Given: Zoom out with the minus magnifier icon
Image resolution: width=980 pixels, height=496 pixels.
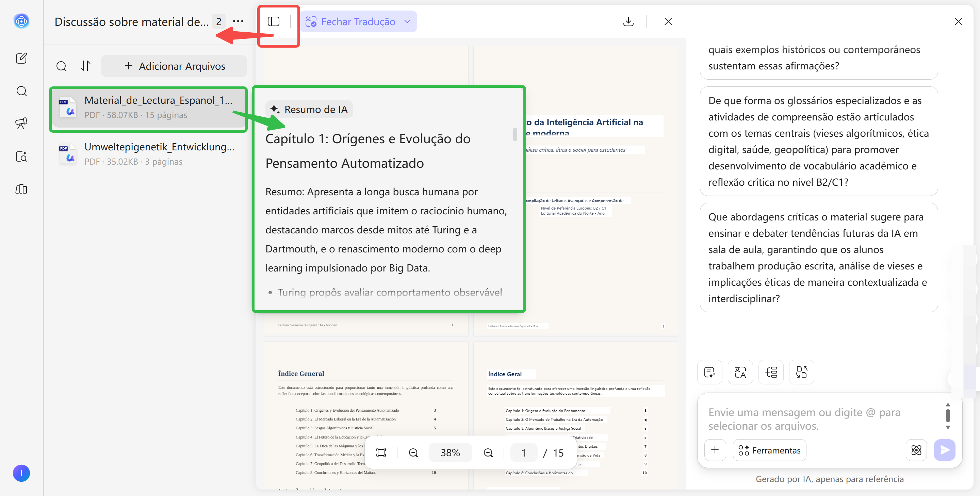Looking at the screenshot, I should [413, 453].
